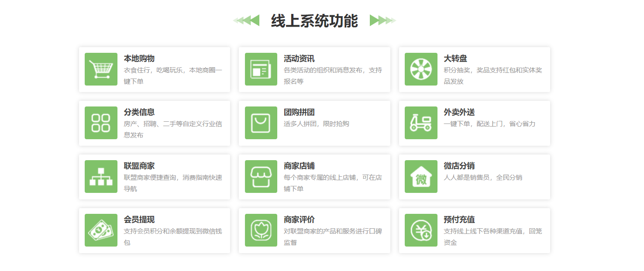Click the newspaper icon for 活动资讯
Viewport: 644px width, 271px height.
(x=261, y=69)
